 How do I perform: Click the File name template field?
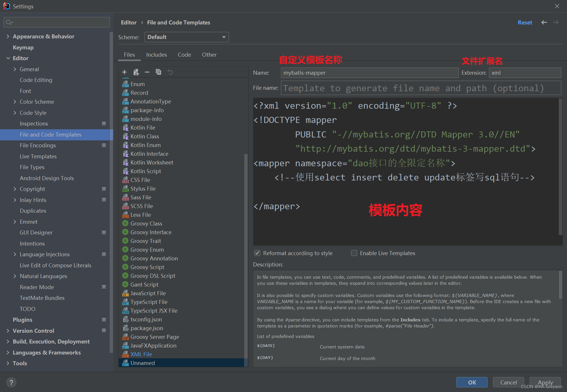(421, 88)
